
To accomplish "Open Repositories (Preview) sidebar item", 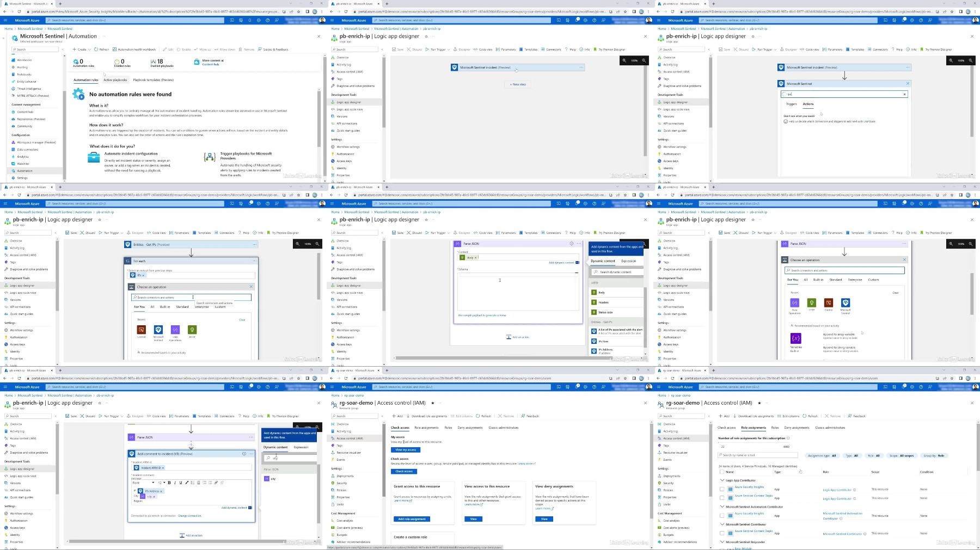I will pyautogui.click(x=31, y=119).
